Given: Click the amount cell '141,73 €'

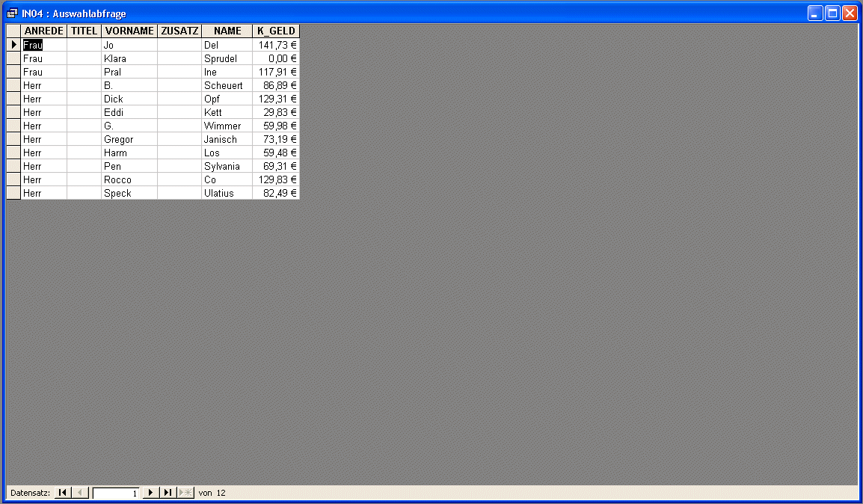Looking at the screenshot, I should tap(276, 45).
